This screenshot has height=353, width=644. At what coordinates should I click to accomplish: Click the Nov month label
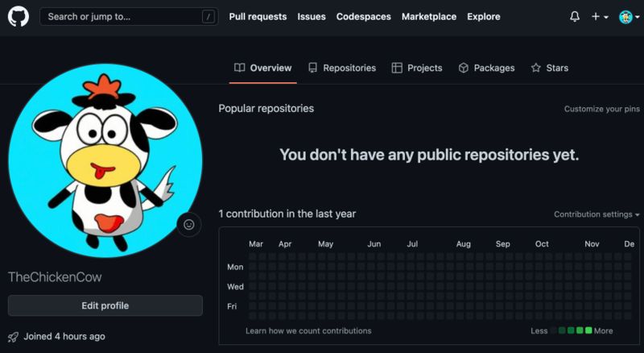(x=592, y=244)
